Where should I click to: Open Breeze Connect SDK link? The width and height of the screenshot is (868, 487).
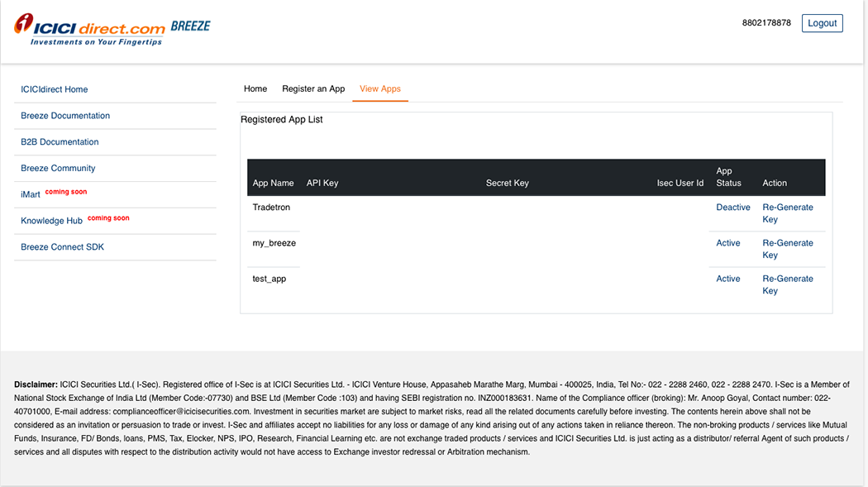click(x=62, y=247)
